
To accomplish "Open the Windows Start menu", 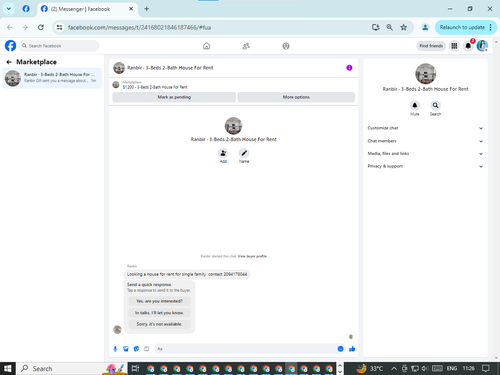I will [x=8, y=368].
